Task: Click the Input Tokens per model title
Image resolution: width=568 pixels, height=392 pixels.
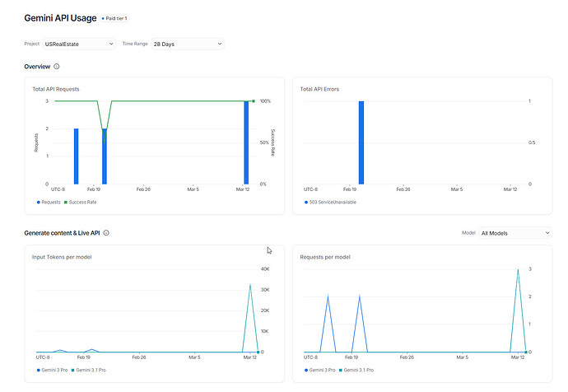Action: (x=62, y=257)
